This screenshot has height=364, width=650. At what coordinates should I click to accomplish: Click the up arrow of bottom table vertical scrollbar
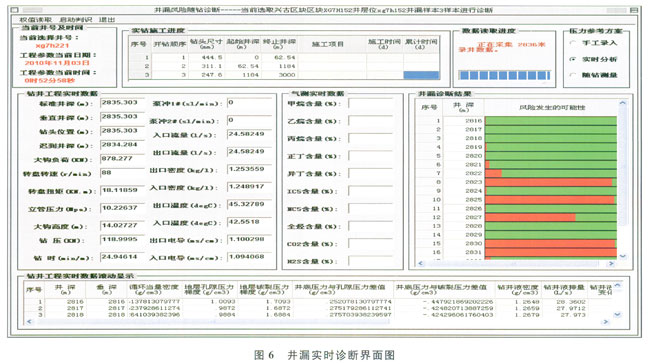pyautogui.click(x=617, y=285)
